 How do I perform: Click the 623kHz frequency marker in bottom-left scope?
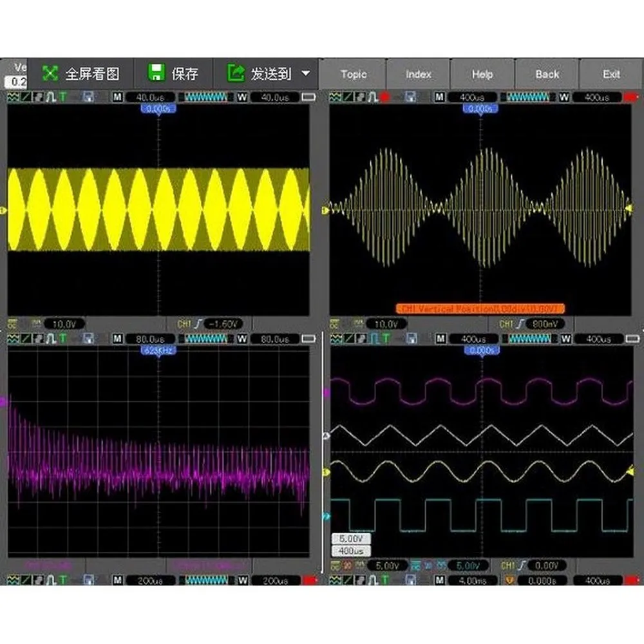pos(158,350)
